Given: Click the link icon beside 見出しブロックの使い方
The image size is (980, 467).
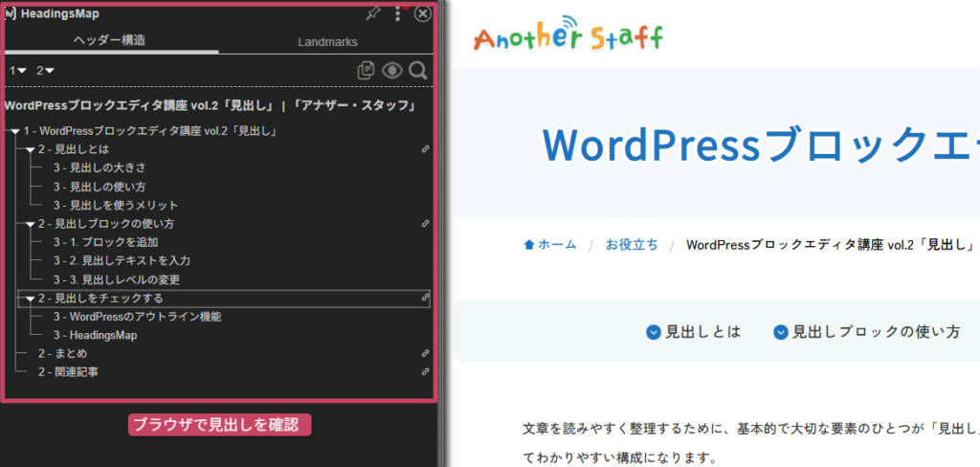Looking at the screenshot, I should (x=426, y=223).
